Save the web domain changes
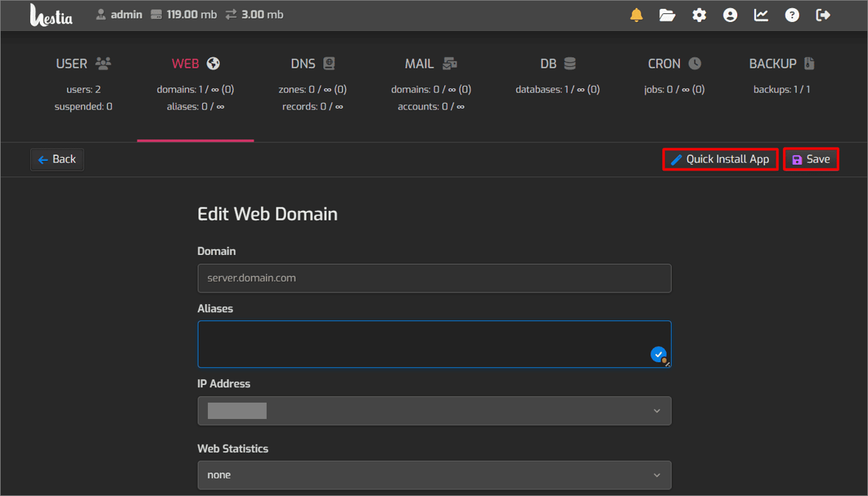Image resolution: width=868 pixels, height=496 pixels. [811, 159]
